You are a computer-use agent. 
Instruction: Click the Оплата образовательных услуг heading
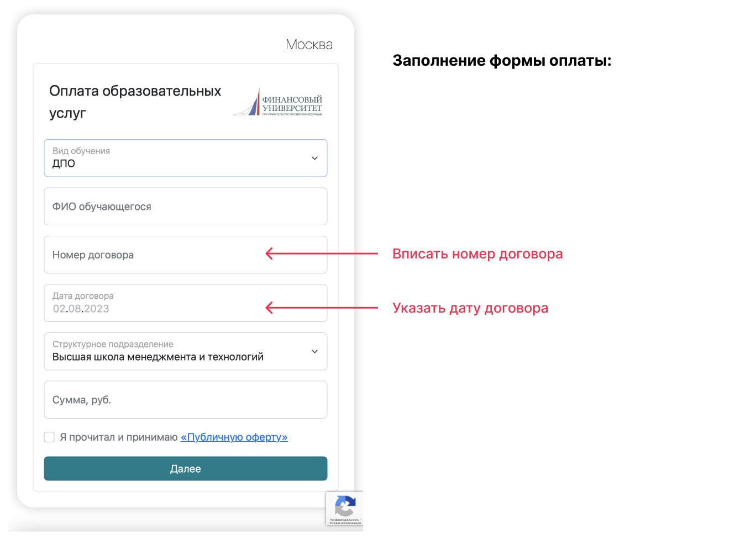click(135, 102)
